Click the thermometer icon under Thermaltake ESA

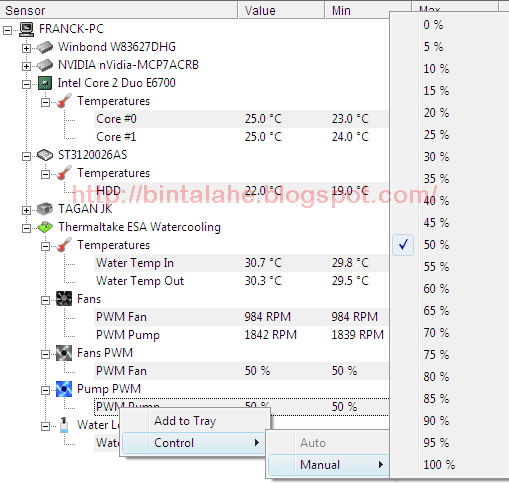coord(64,245)
